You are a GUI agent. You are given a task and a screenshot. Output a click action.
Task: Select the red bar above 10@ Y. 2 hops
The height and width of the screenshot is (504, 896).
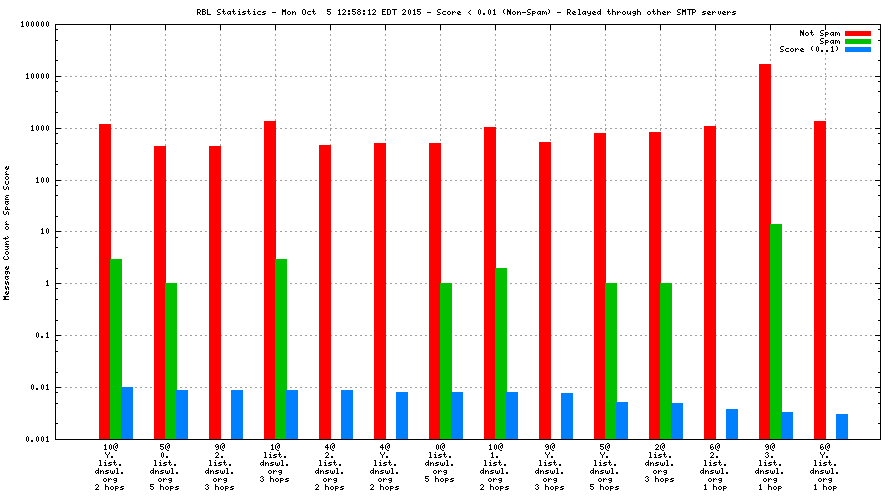pyautogui.click(x=105, y=280)
